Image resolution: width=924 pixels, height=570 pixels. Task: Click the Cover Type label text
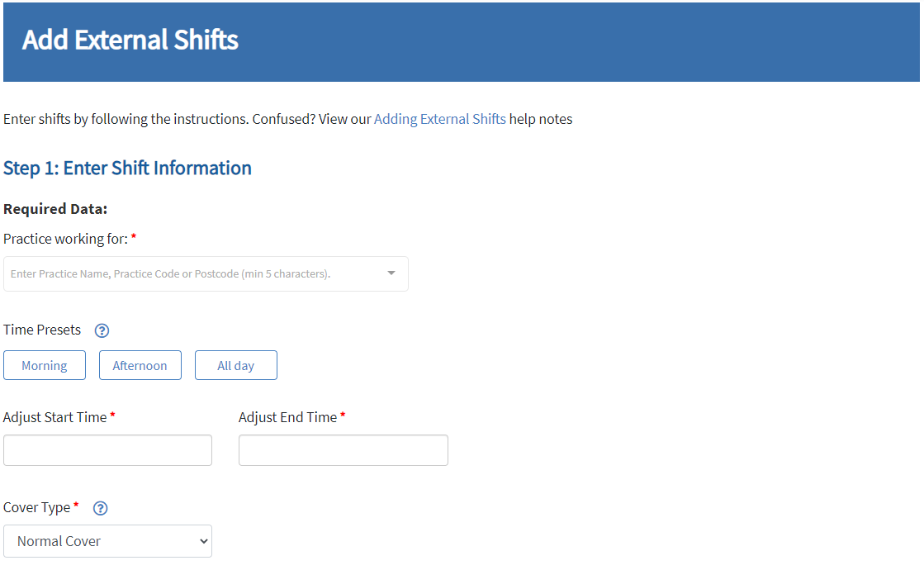[36, 508]
